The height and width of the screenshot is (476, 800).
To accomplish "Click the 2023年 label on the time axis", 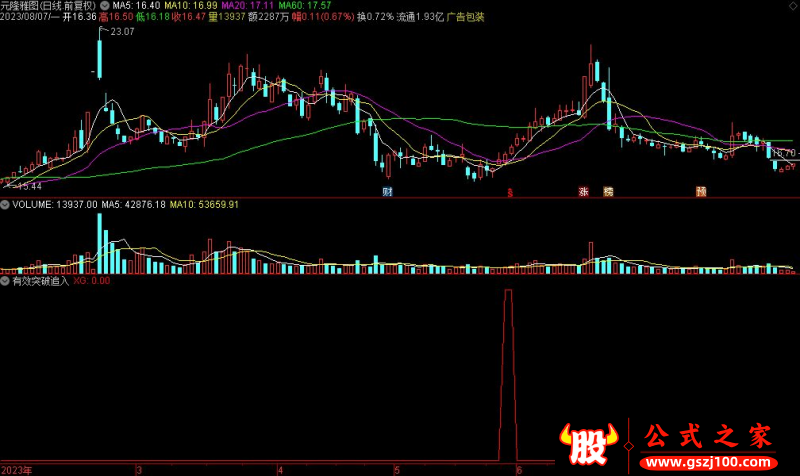I will click(16, 470).
